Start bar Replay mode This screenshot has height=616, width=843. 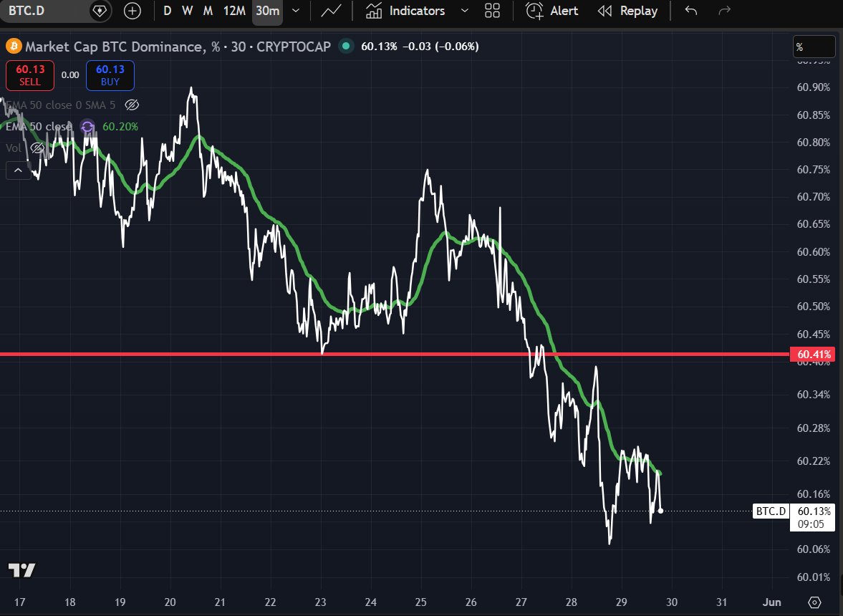tap(627, 11)
